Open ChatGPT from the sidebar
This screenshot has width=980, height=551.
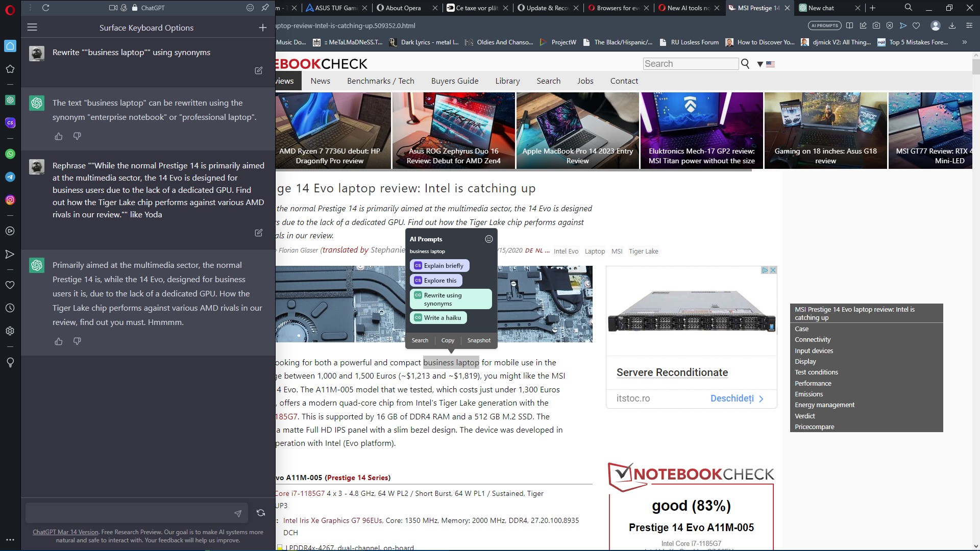click(10, 100)
